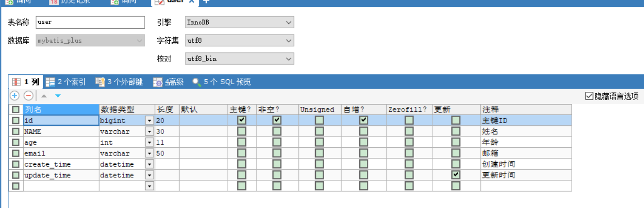Uncheck auto increment for id column

click(363, 120)
